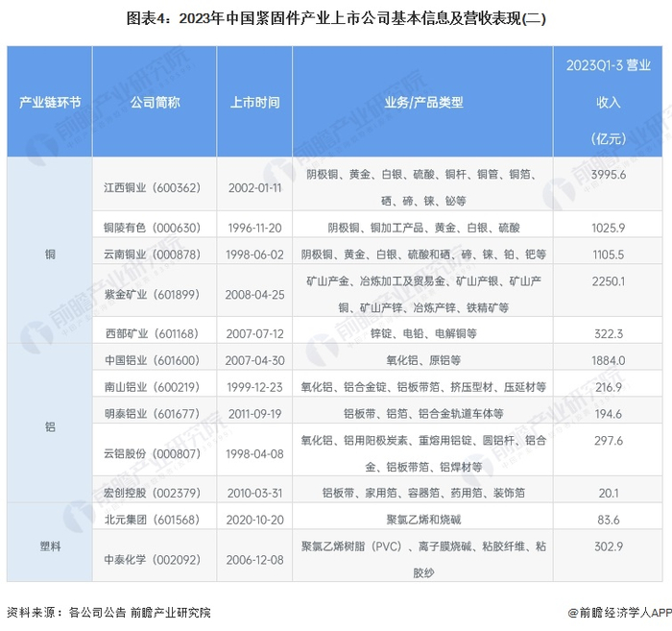Click revenue value 20.1
672x631 pixels.
click(x=608, y=493)
